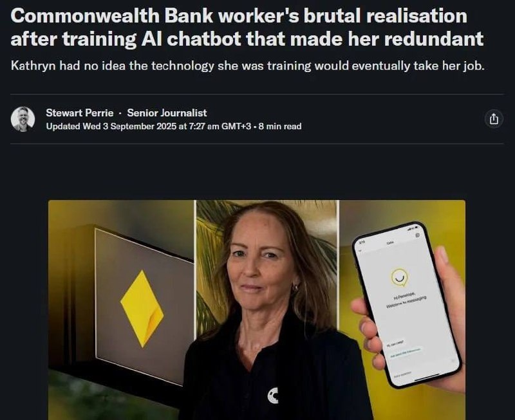This screenshot has height=420, width=515.
Task: Click the woman's portrait in centre panel
Action: [267, 310]
